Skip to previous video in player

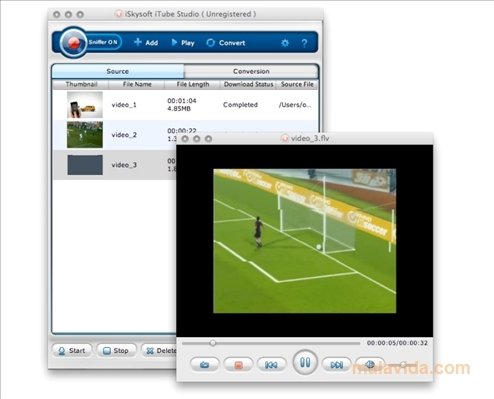[x=271, y=365]
